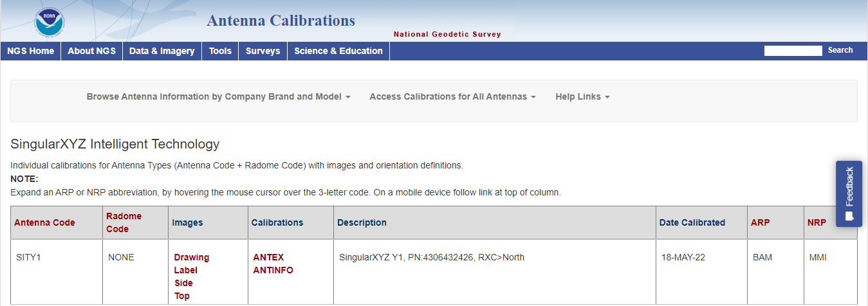Image resolution: width=868 pixels, height=306 pixels.
Task: Open the Surveys menu item
Action: pyautogui.click(x=263, y=51)
